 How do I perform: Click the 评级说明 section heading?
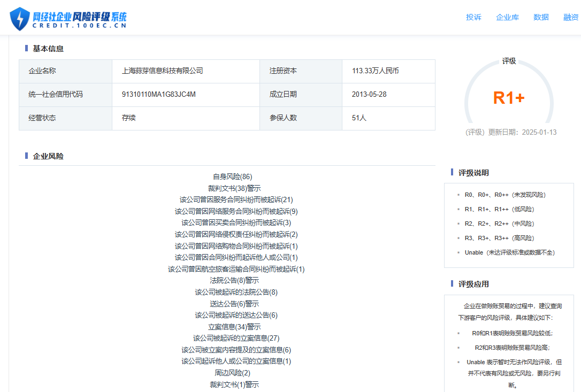pos(473,173)
